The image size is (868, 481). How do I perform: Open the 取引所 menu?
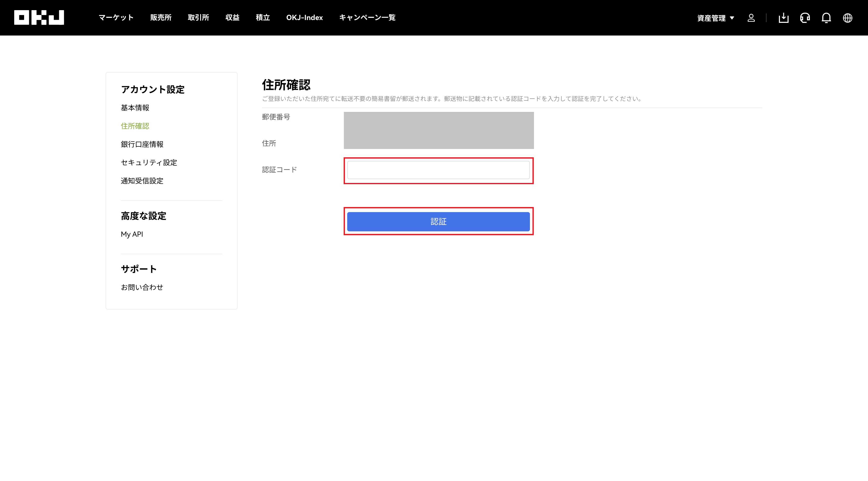pyautogui.click(x=198, y=18)
